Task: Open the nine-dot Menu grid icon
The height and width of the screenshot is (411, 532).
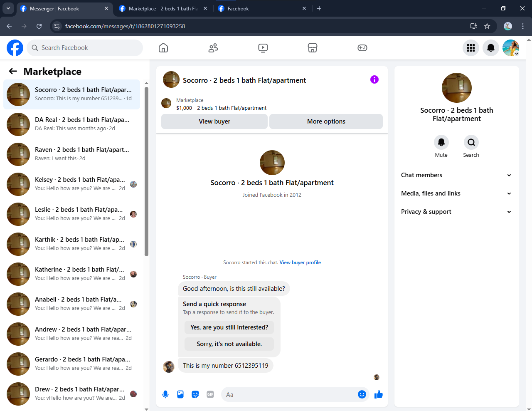Action: (x=471, y=48)
